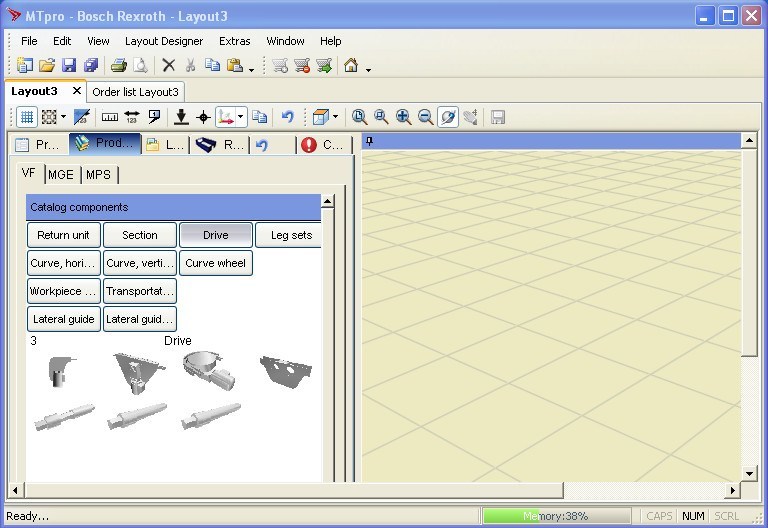Click the drop to floor arrow icon
This screenshot has height=528, width=768.
tap(181, 117)
